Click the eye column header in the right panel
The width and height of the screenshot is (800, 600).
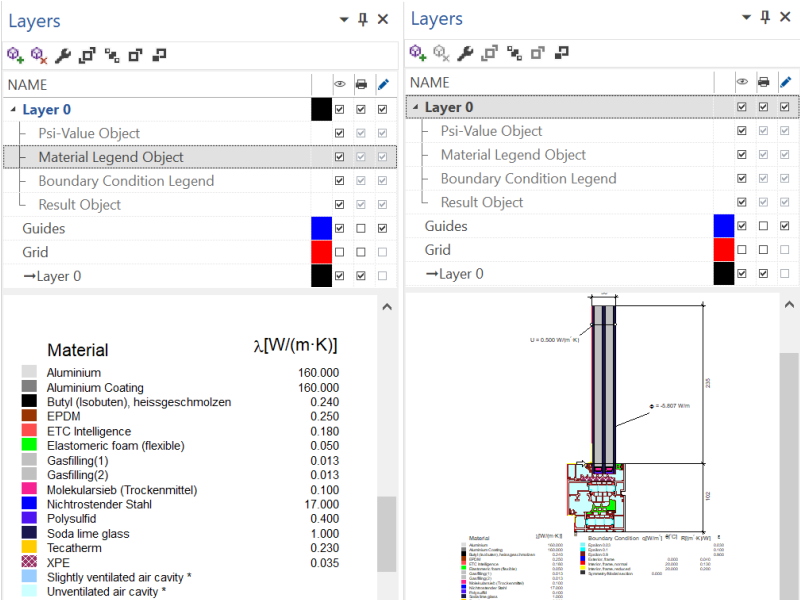742,82
